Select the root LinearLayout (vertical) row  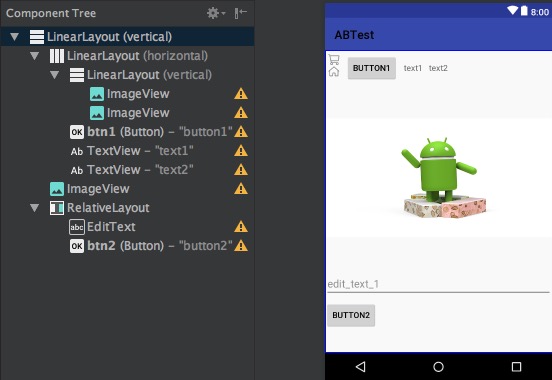[127, 37]
